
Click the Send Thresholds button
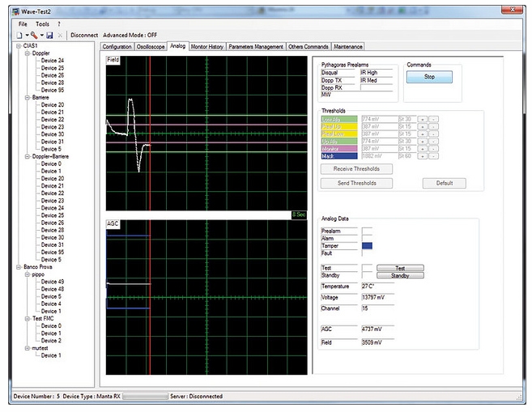[357, 183]
